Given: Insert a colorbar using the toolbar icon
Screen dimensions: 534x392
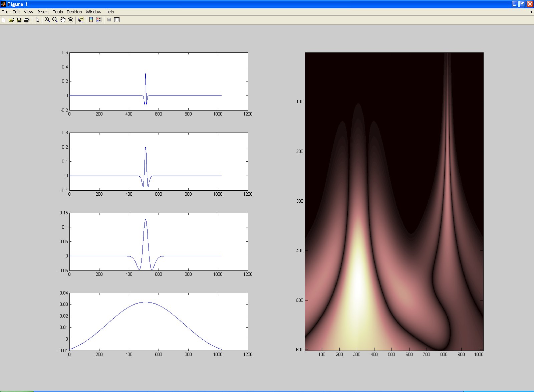Looking at the screenshot, I should 91,20.
